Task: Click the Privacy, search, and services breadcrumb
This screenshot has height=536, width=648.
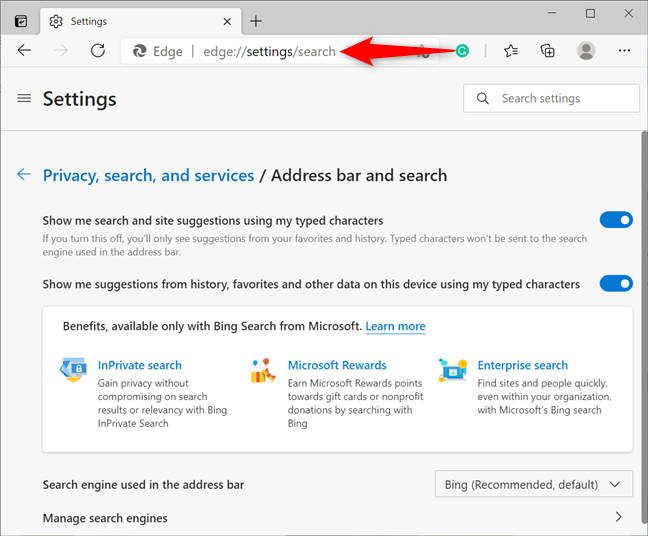Action: tap(148, 175)
